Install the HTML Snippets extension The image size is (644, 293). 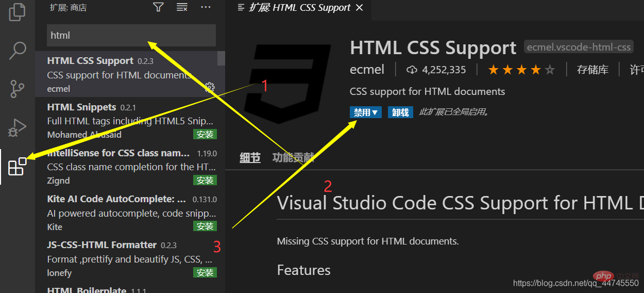pyautogui.click(x=205, y=134)
